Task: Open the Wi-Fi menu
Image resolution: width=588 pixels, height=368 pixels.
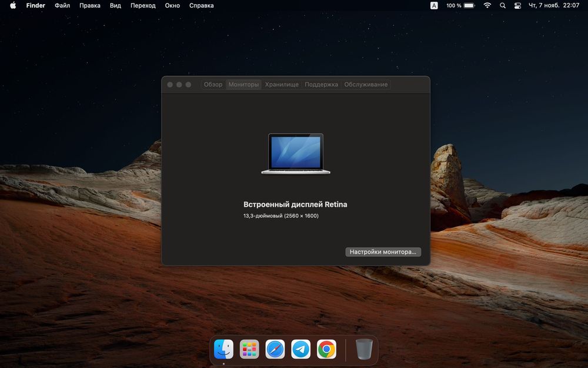Action: [x=487, y=5]
